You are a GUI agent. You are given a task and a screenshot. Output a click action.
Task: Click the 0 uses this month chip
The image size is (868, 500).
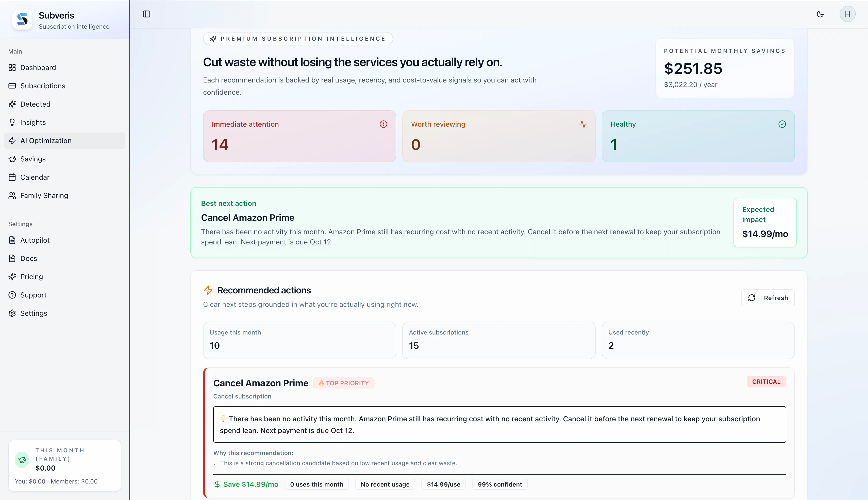[316, 484]
